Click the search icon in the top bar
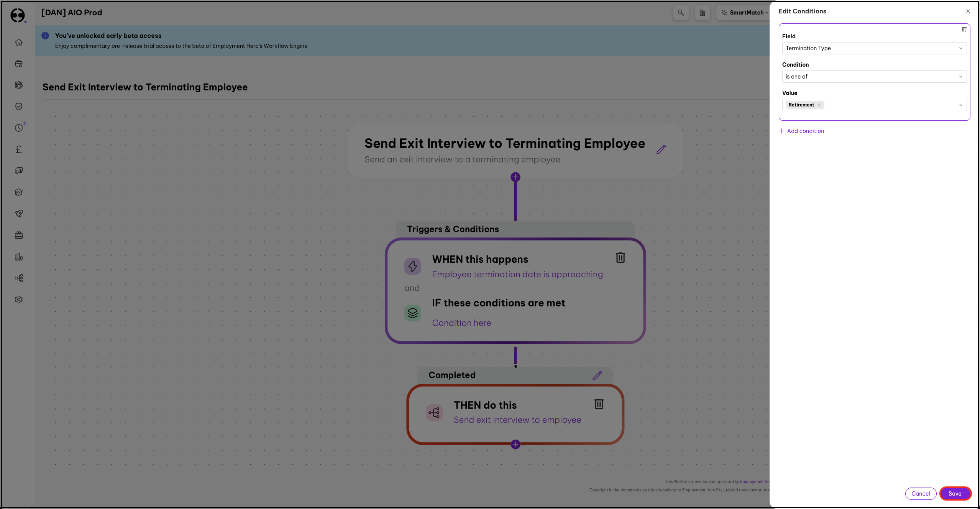980x509 pixels. point(681,13)
